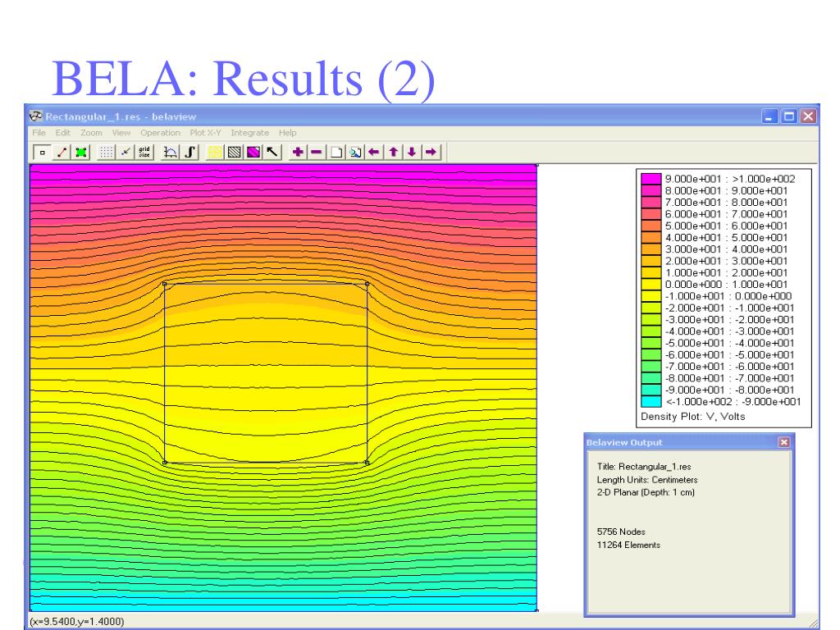Click the top-left corner node of rectangle

pos(164,284)
